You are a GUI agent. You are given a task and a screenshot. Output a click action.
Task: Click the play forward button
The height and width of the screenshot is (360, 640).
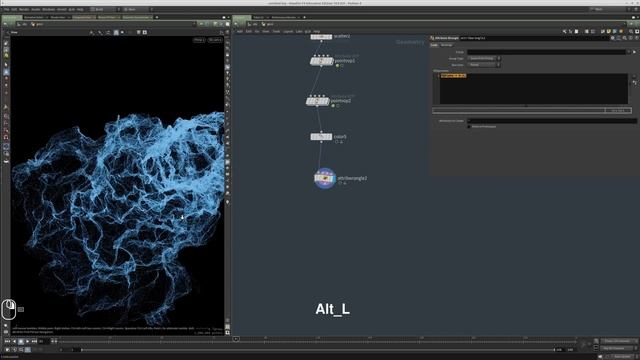(27, 341)
